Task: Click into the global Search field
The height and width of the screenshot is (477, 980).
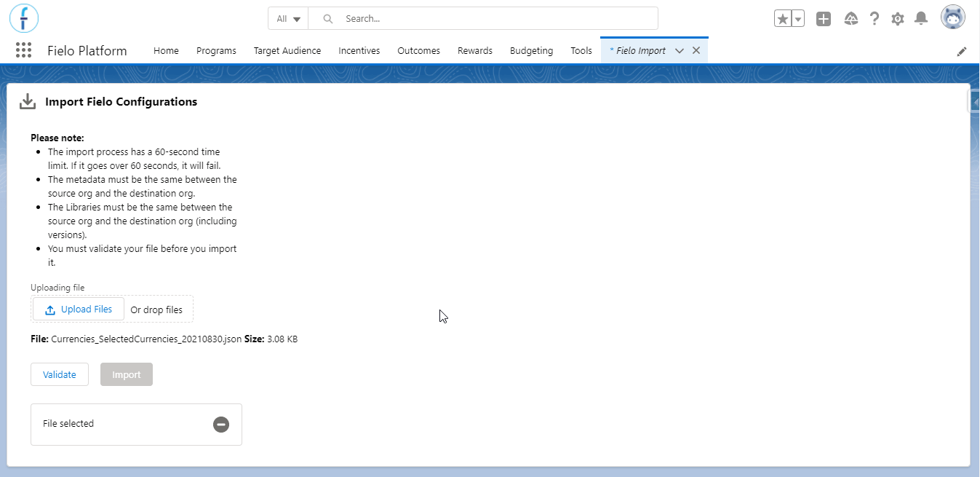Action: [x=483, y=19]
